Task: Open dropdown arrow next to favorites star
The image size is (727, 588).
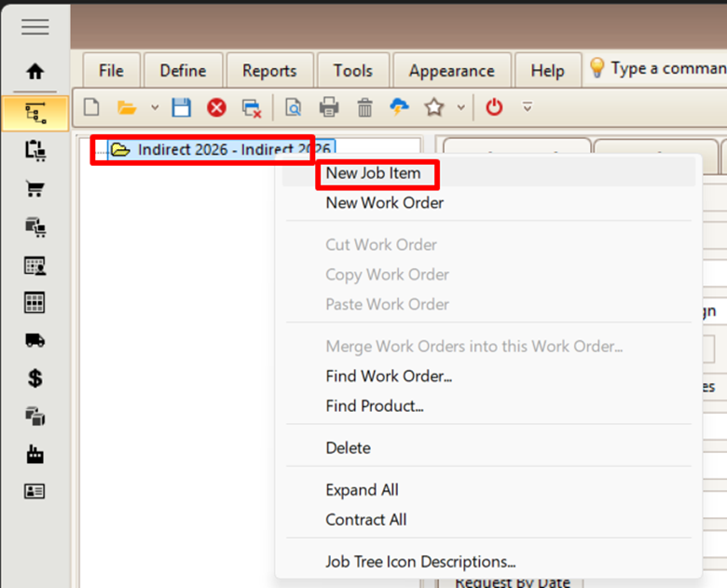Action: click(460, 108)
